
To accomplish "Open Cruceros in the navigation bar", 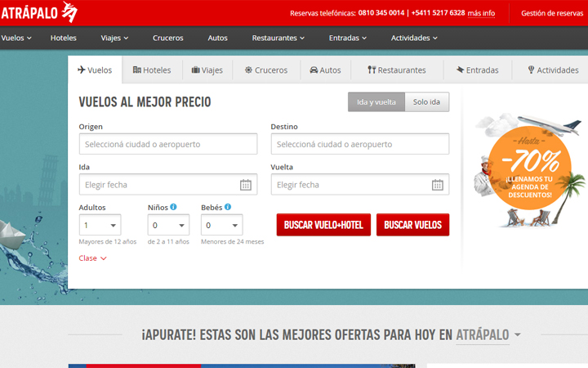I will pyautogui.click(x=168, y=38).
